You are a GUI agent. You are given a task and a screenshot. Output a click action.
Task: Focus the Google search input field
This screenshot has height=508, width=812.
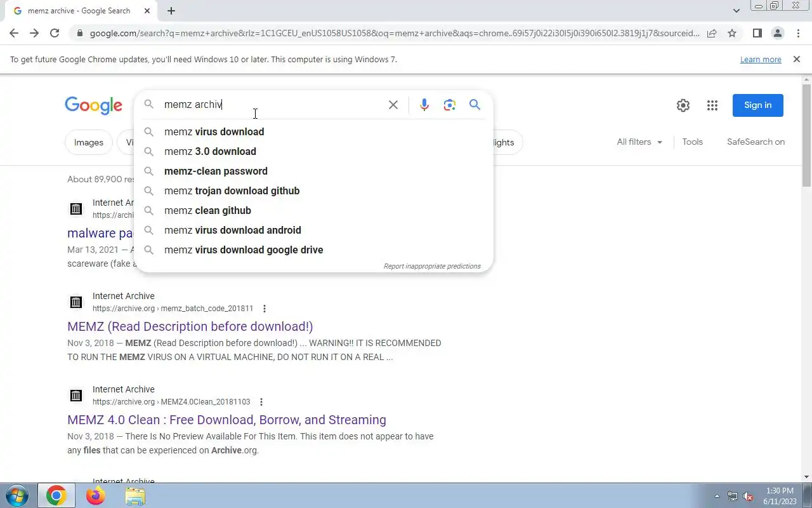tap(273, 105)
